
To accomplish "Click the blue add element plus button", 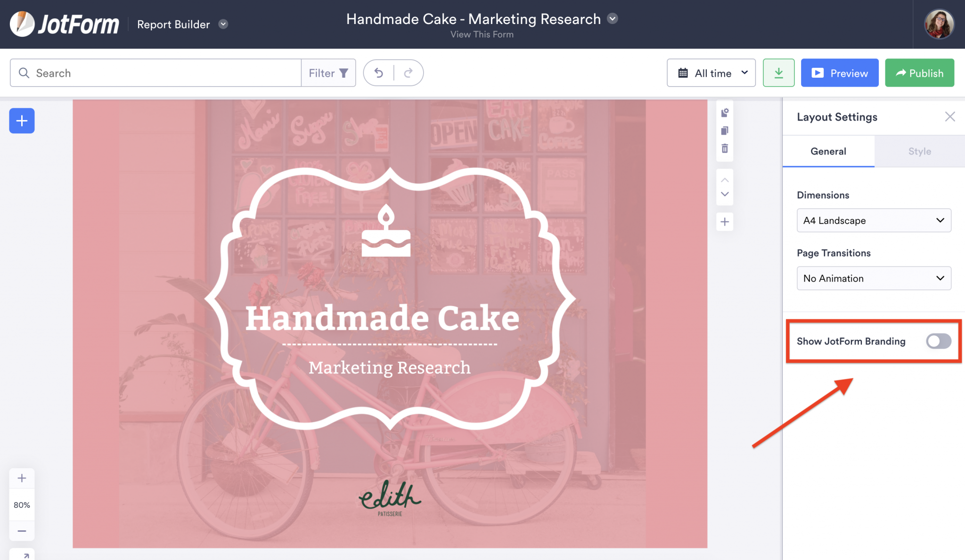I will click(x=22, y=121).
